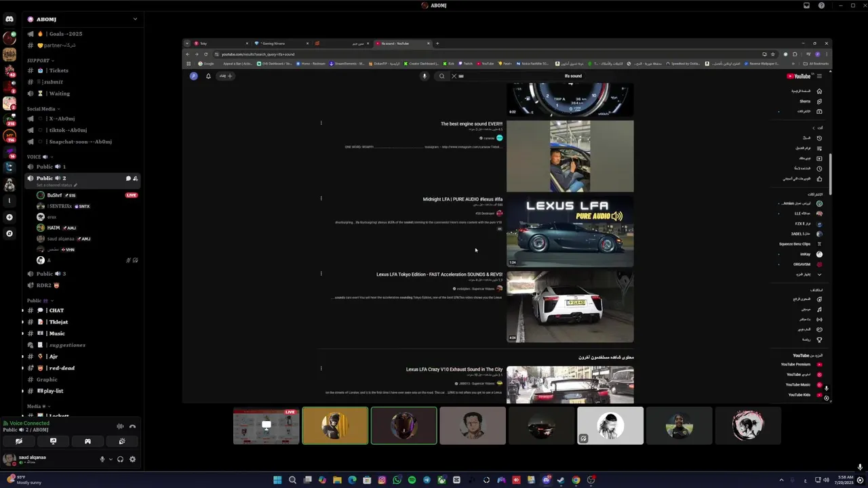
Task: Open Discord User Settings gear
Action: 132,459
